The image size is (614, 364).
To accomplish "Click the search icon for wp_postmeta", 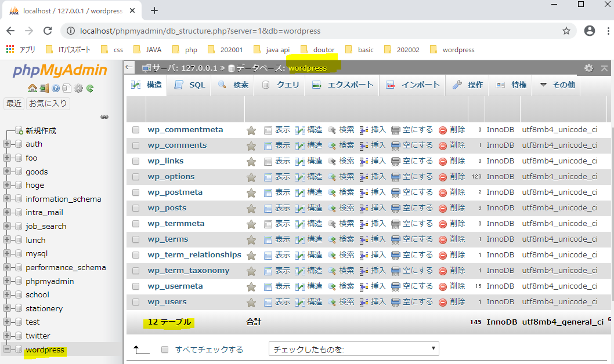I will tap(332, 193).
